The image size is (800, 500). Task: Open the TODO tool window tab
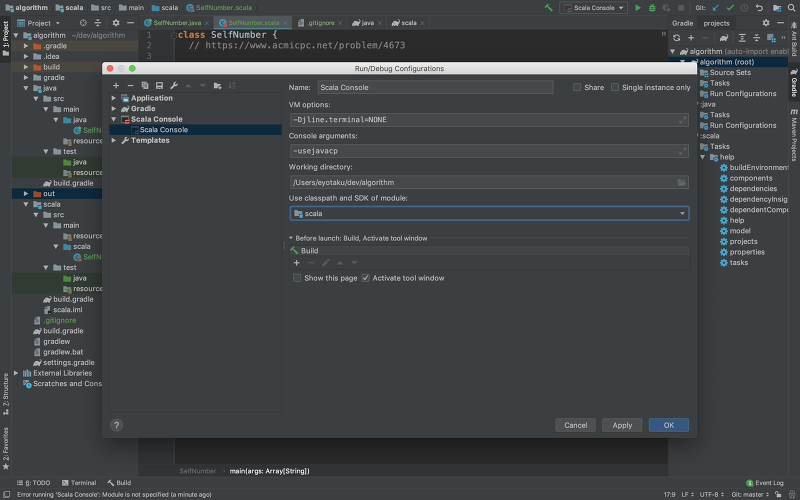34,483
